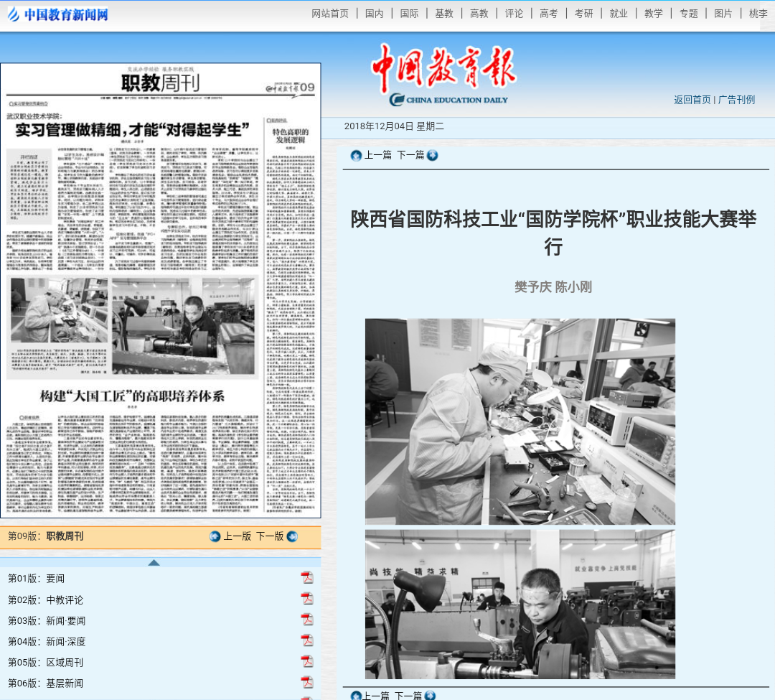Select the arrow icon before 上一篇
The image size is (775, 700).
coord(356,155)
